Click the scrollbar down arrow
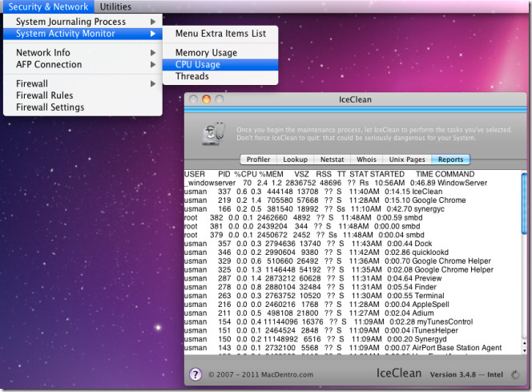532x392 pixels. click(525, 351)
